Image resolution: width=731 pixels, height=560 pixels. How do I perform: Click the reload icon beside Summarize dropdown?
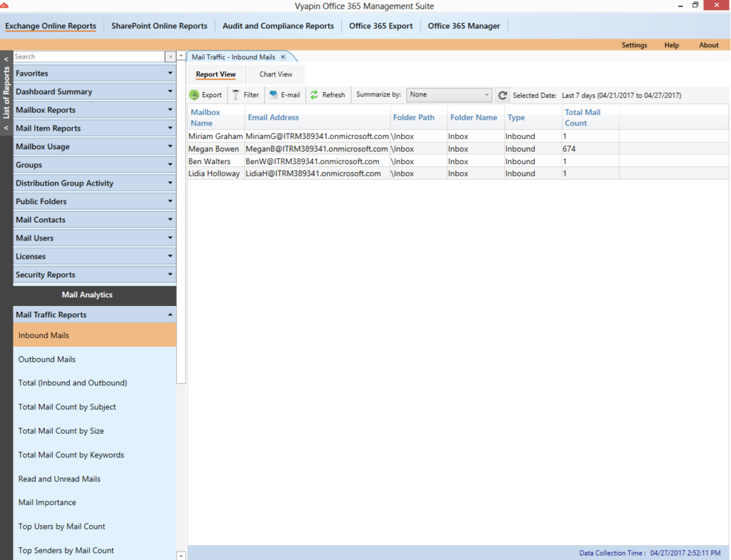(x=502, y=95)
